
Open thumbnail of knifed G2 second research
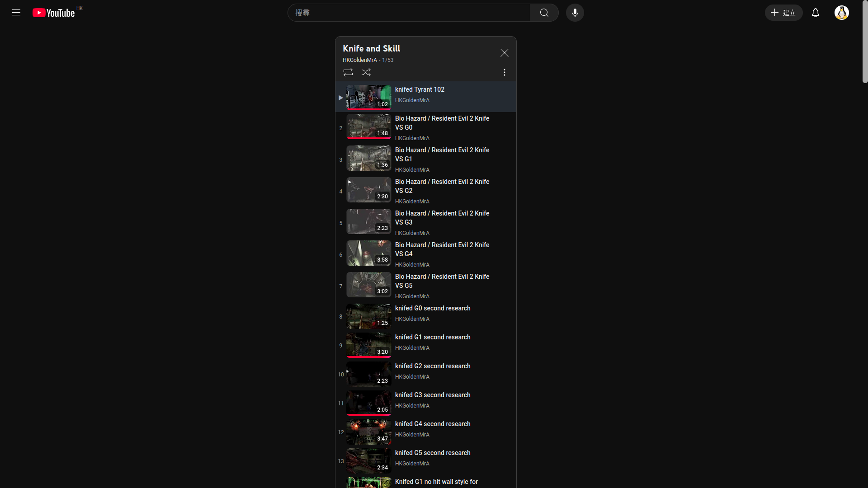(369, 374)
